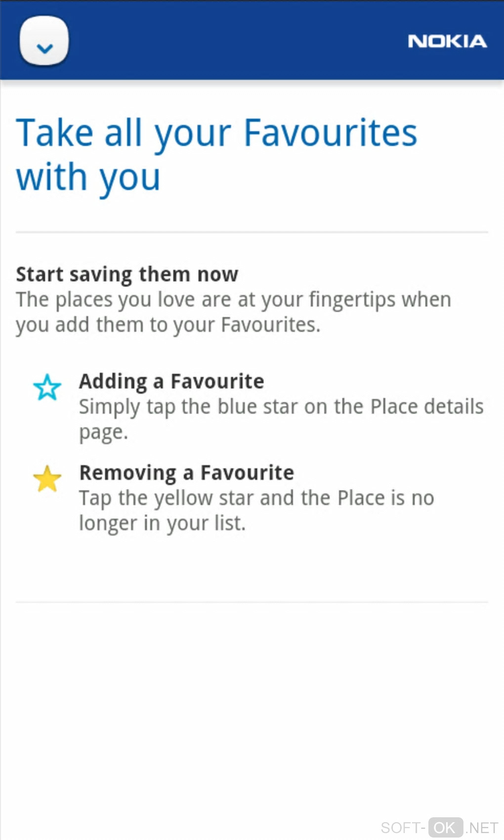Click the "The places you love" text line

[233, 300]
